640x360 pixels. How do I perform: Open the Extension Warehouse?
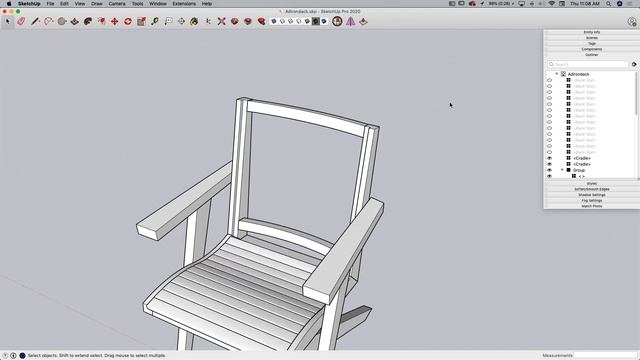(x=248, y=21)
